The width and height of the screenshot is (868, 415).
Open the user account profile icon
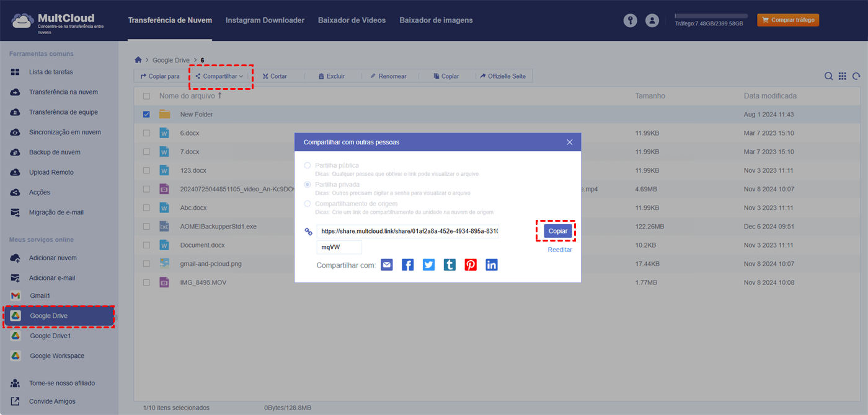point(652,20)
